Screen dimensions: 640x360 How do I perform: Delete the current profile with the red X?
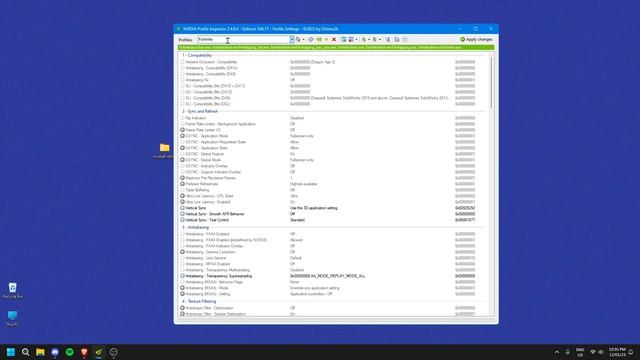tap(334, 40)
